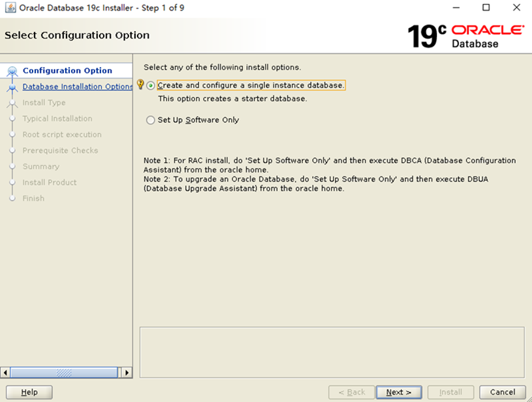
Task: Click the Finish step in sidebar
Action: (33, 198)
